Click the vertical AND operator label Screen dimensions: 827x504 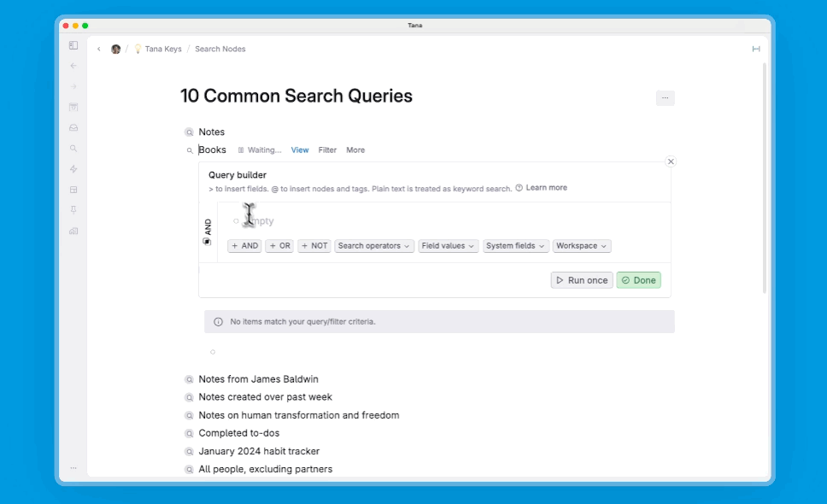click(208, 227)
